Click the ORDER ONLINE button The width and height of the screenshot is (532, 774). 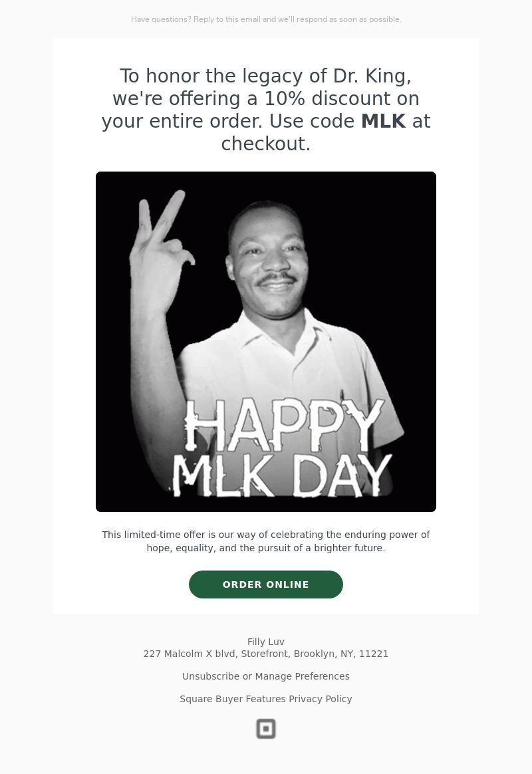tap(265, 584)
